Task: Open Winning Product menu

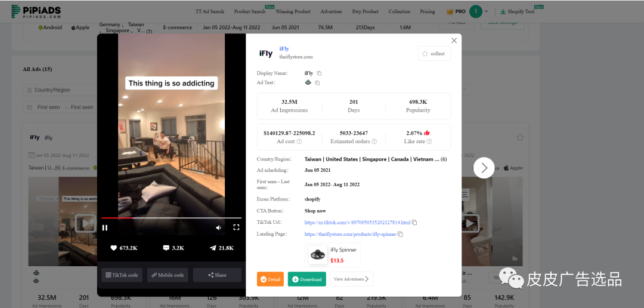Action: pos(293,11)
